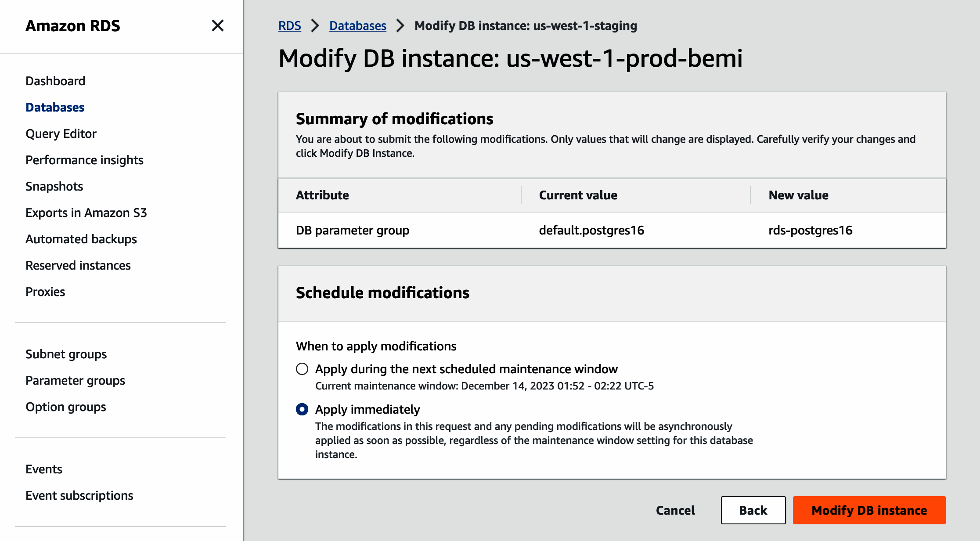The height and width of the screenshot is (541, 980).
Task: Open Performance insights page
Action: [84, 160]
